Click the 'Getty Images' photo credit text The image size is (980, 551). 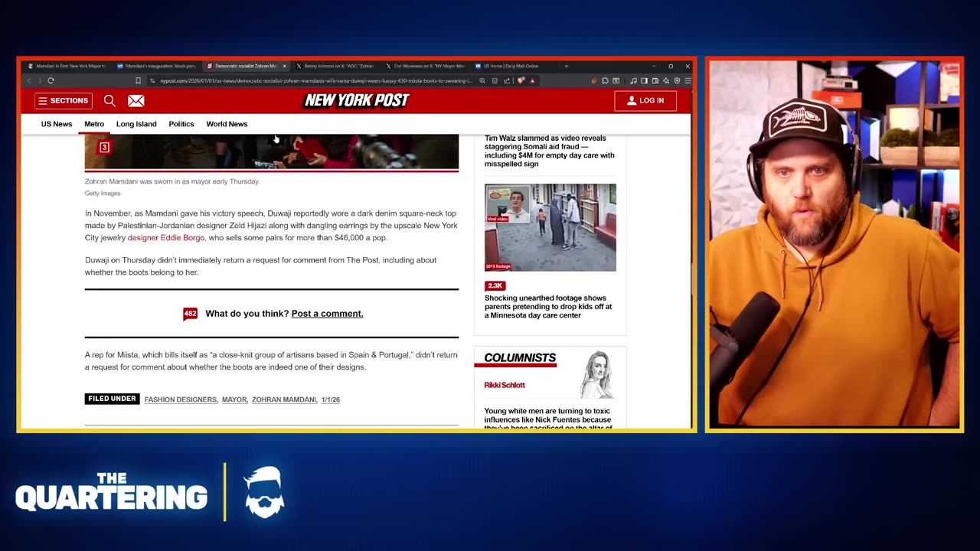[x=103, y=194]
